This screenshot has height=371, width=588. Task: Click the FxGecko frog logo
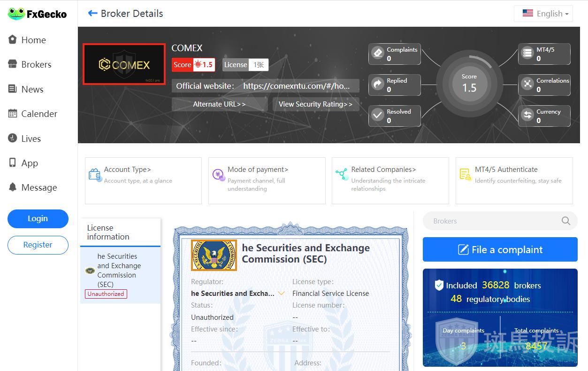[x=16, y=14]
